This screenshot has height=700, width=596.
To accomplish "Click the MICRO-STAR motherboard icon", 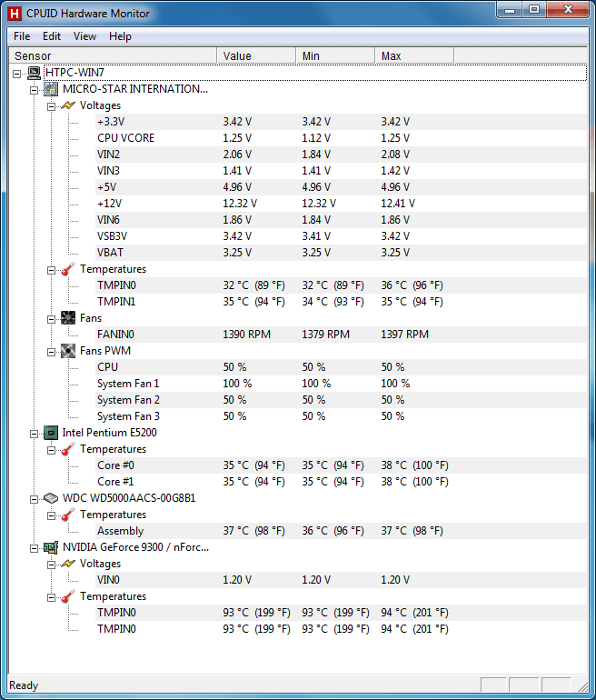I will [51, 89].
